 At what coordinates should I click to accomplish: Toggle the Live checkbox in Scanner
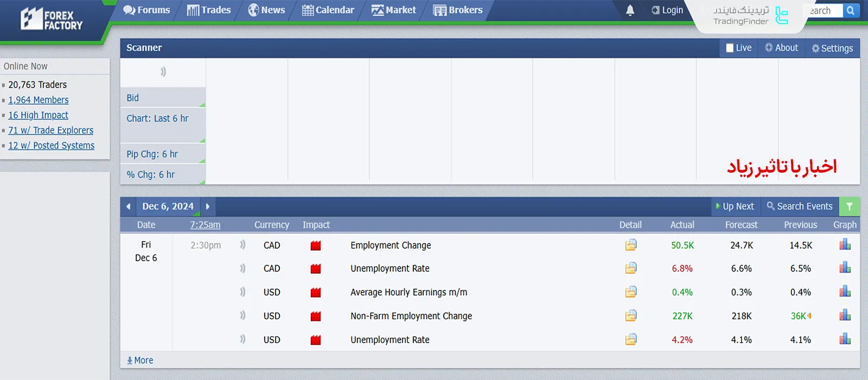coord(730,48)
